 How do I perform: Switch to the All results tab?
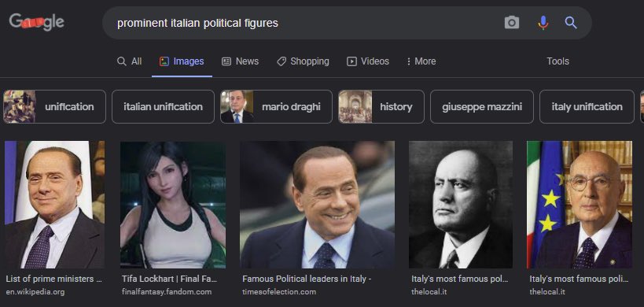(130, 61)
